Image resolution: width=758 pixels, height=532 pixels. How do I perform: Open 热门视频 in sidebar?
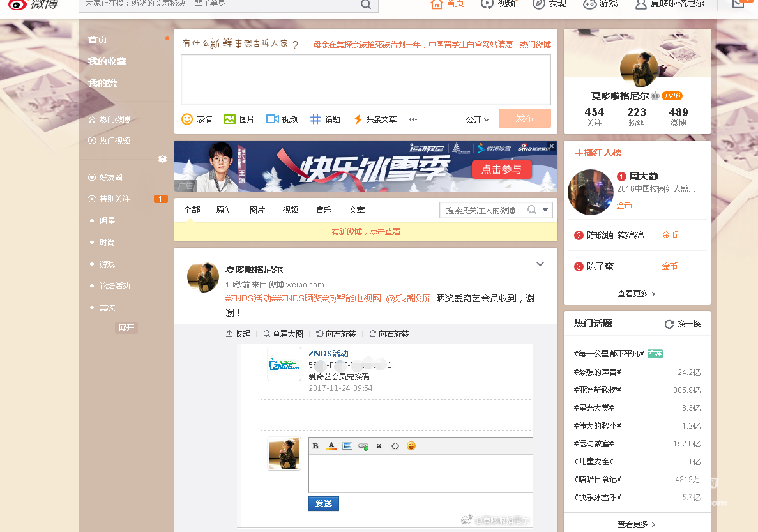pyautogui.click(x=109, y=141)
